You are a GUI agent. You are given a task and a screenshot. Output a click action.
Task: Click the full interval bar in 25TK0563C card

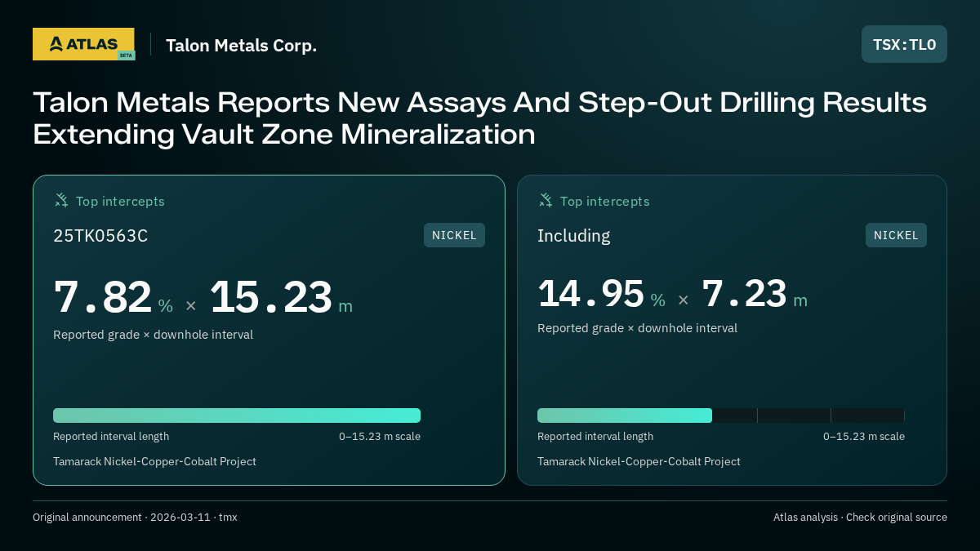coord(237,415)
